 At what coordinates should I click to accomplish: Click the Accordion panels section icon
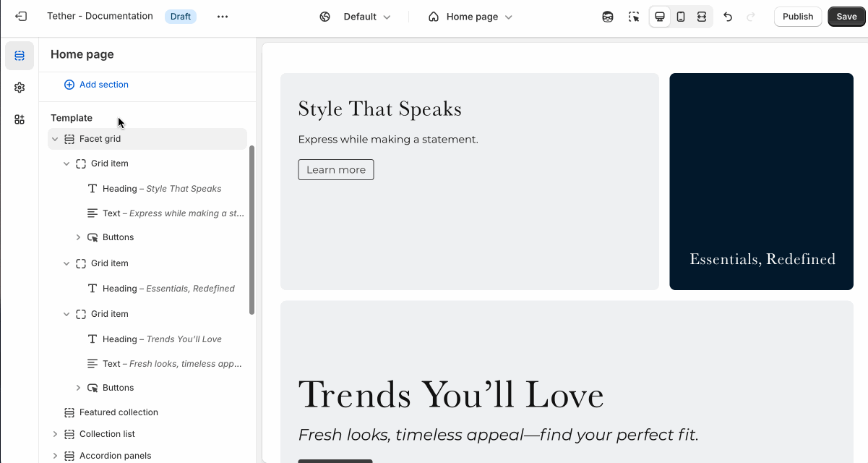(69, 456)
